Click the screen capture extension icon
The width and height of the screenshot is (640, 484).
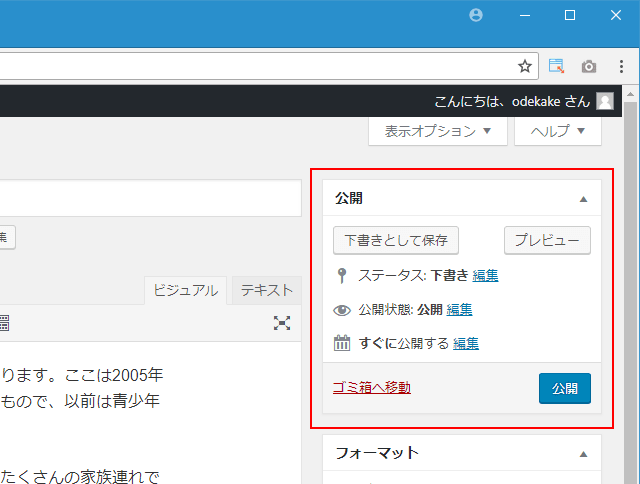click(x=556, y=66)
